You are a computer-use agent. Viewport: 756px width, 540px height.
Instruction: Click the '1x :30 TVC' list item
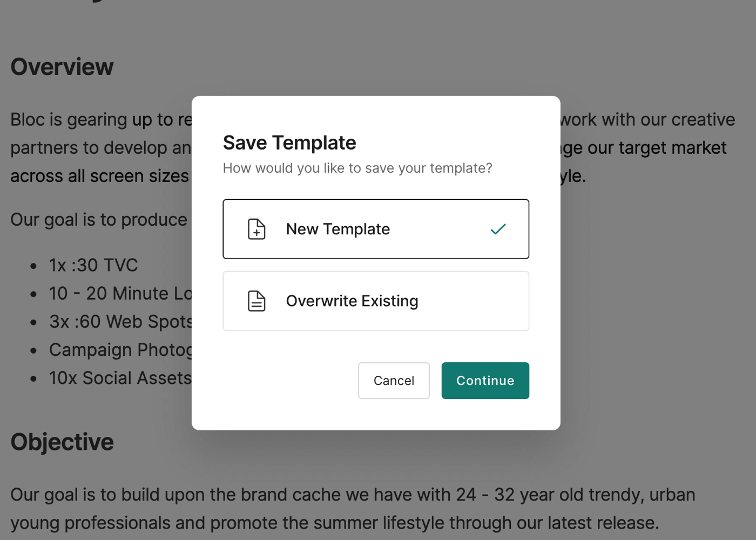pyautogui.click(x=93, y=265)
